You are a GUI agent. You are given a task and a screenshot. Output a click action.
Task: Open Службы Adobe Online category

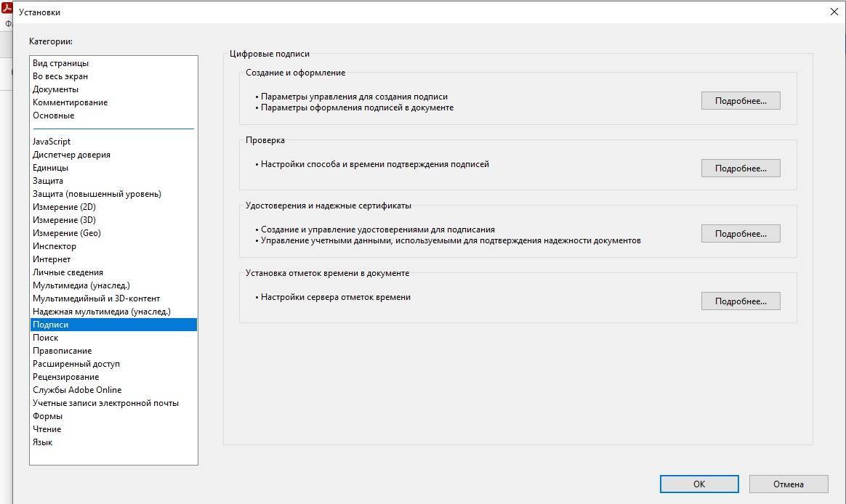click(x=77, y=390)
